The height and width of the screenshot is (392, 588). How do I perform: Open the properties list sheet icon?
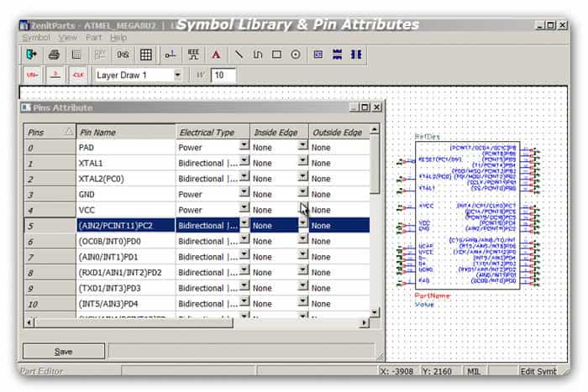76,55
